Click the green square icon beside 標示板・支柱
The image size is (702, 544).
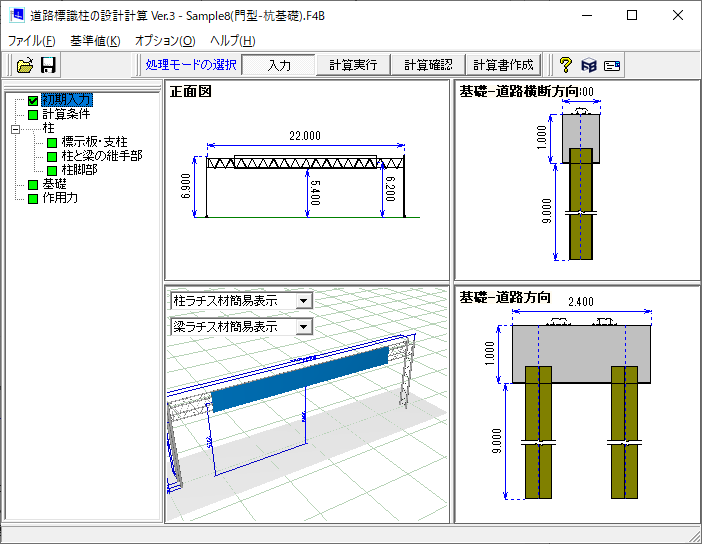click(52, 142)
